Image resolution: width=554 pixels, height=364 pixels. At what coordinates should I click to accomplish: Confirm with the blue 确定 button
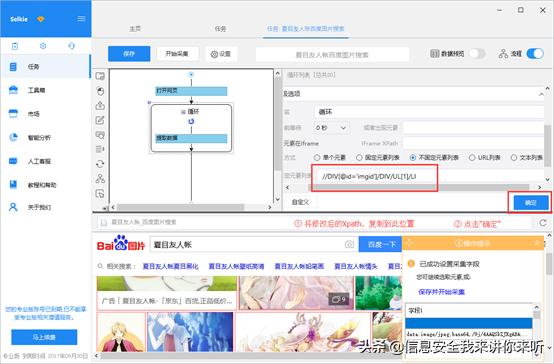point(531,202)
